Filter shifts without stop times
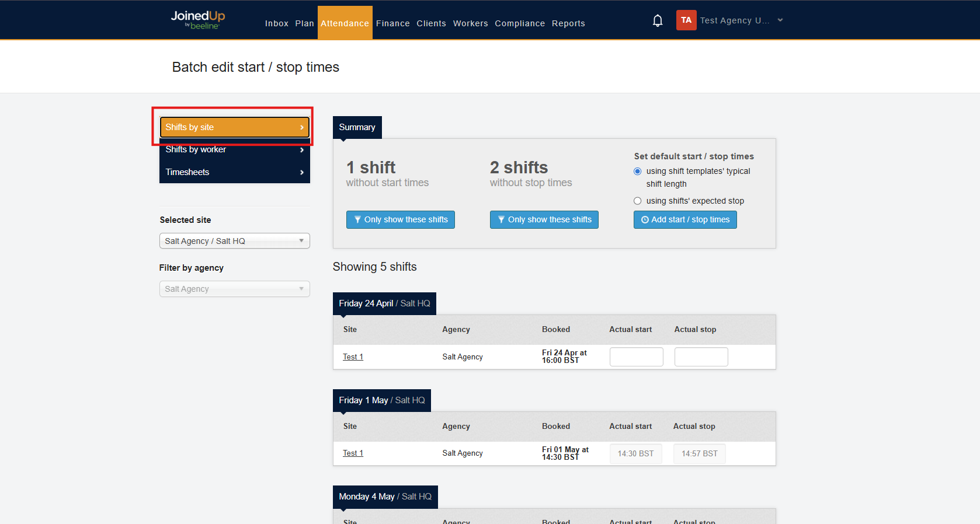The width and height of the screenshot is (980, 524). [544, 219]
